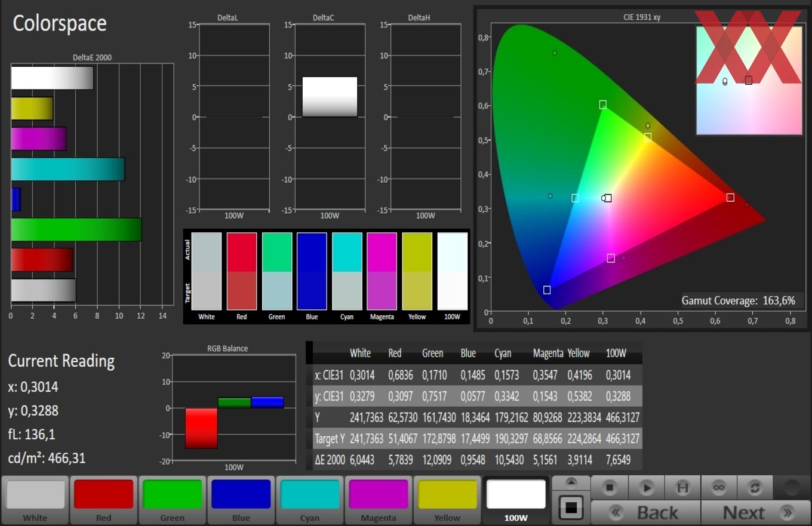Screen dimensions: 812x526
Task: Click the Magenta actual/target comparison swatch
Action: pos(382,271)
